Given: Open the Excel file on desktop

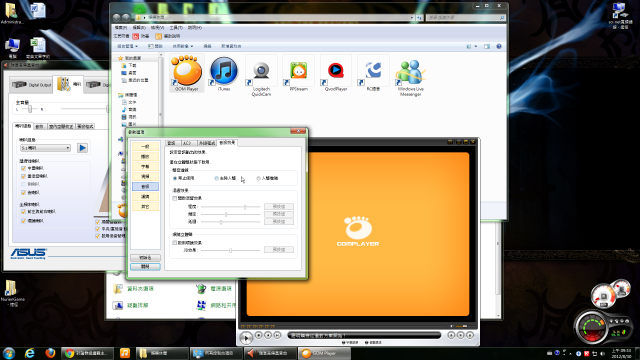Looking at the screenshot, I should point(38,48).
